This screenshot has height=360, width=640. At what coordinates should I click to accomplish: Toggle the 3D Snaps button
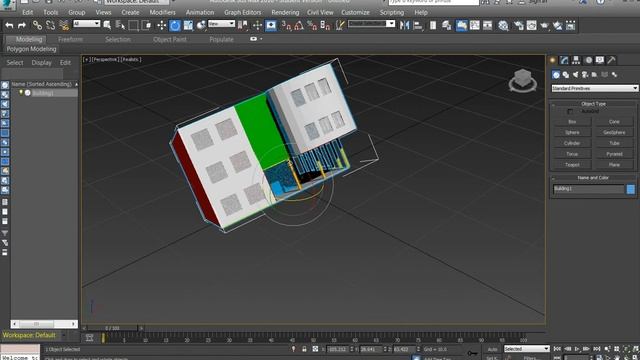coord(286,26)
